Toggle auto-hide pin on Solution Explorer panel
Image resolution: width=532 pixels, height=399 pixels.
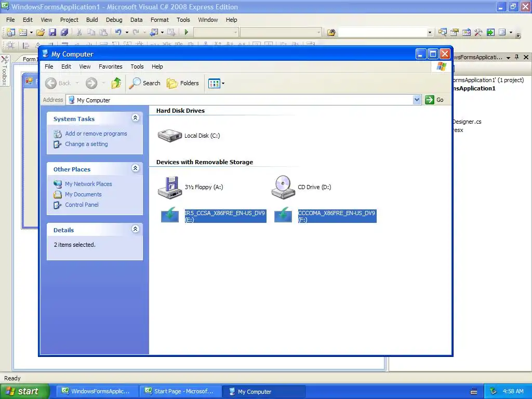point(517,57)
